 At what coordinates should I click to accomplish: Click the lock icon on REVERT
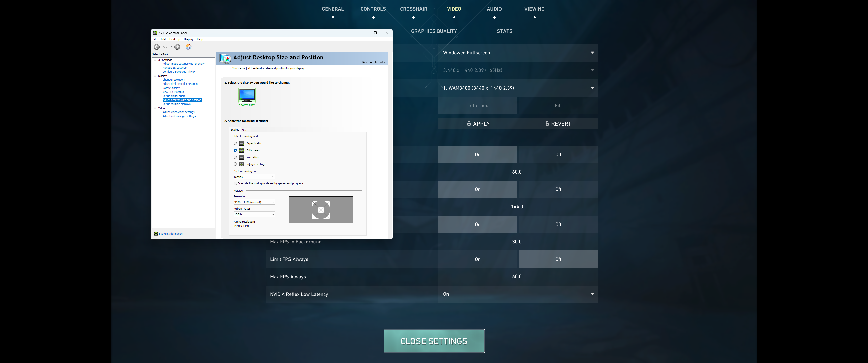(x=547, y=124)
